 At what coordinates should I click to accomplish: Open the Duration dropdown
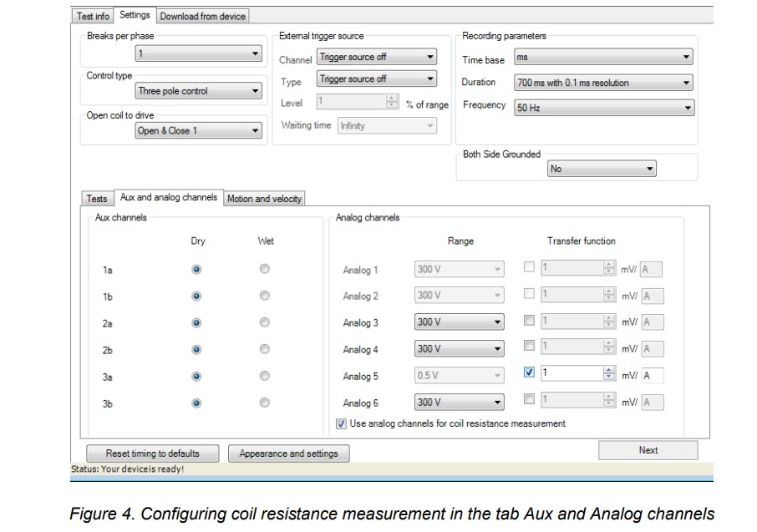pyautogui.click(x=603, y=83)
